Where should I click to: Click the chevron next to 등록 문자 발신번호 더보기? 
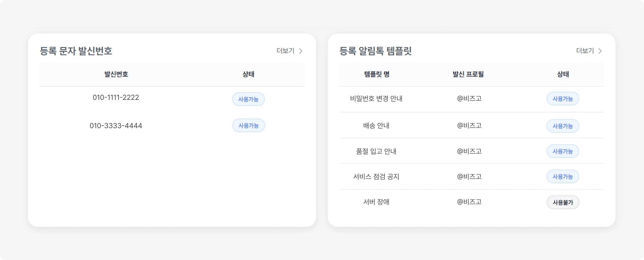302,51
